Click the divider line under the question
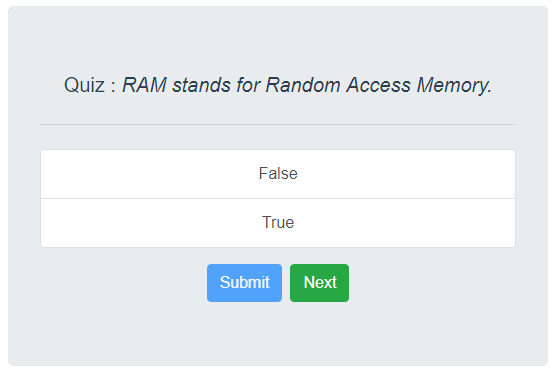This screenshot has height=373, width=558. [278, 125]
